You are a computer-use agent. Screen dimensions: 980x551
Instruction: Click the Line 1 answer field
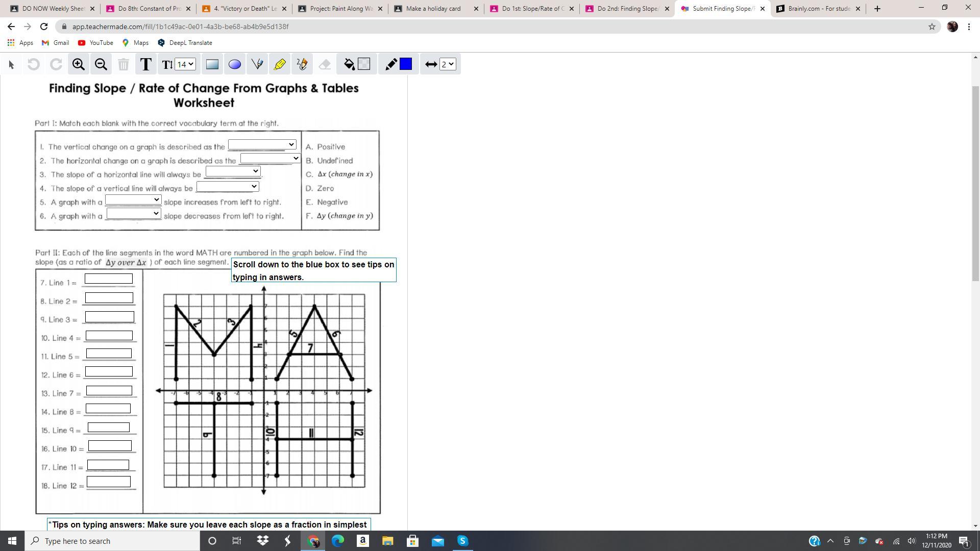coord(108,279)
